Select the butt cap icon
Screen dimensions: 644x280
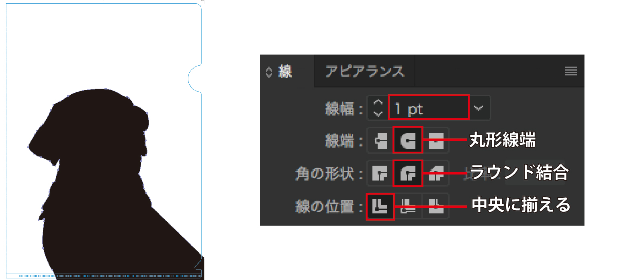[381, 140]
